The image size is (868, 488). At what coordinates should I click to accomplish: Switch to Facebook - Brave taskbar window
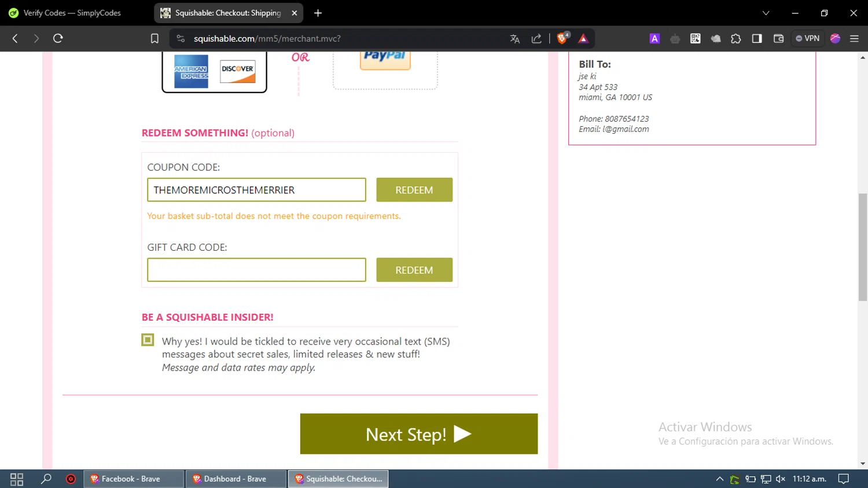(134, 479)
